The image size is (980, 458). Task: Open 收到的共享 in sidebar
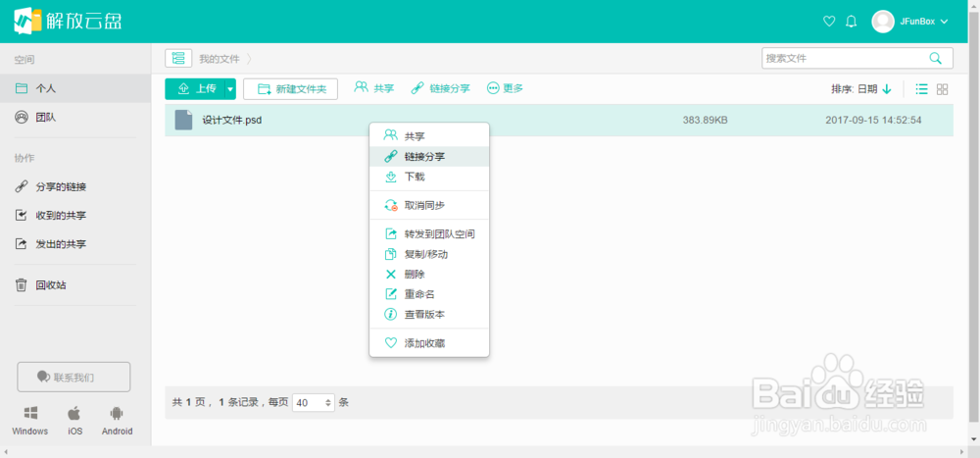coord(75,215)
